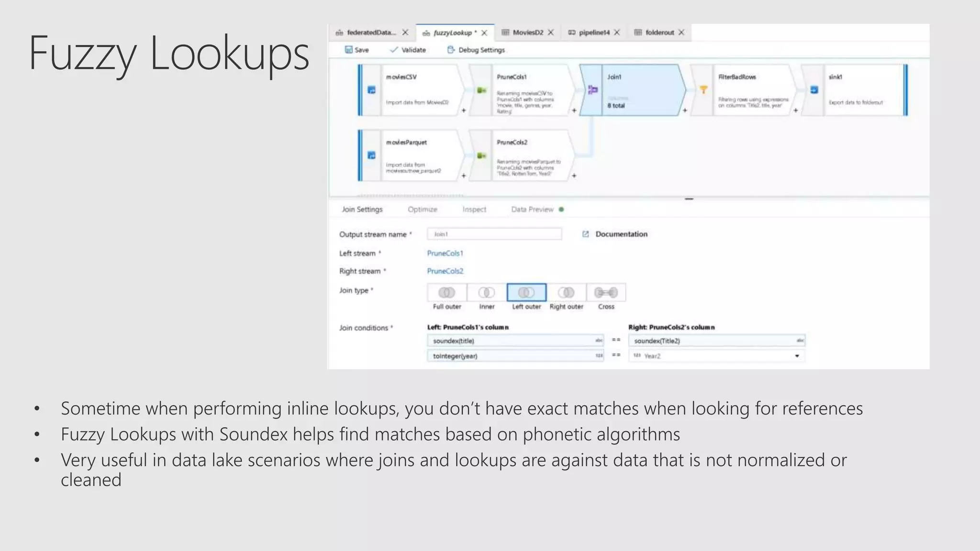
Task: Click the plus icon after Join1 node
Action: pos(685,110)
